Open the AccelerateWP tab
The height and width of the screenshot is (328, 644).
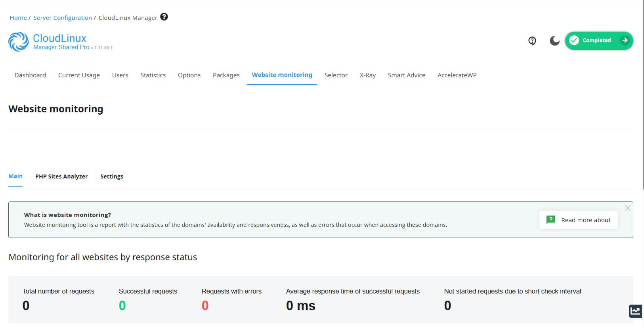(457, 75)
